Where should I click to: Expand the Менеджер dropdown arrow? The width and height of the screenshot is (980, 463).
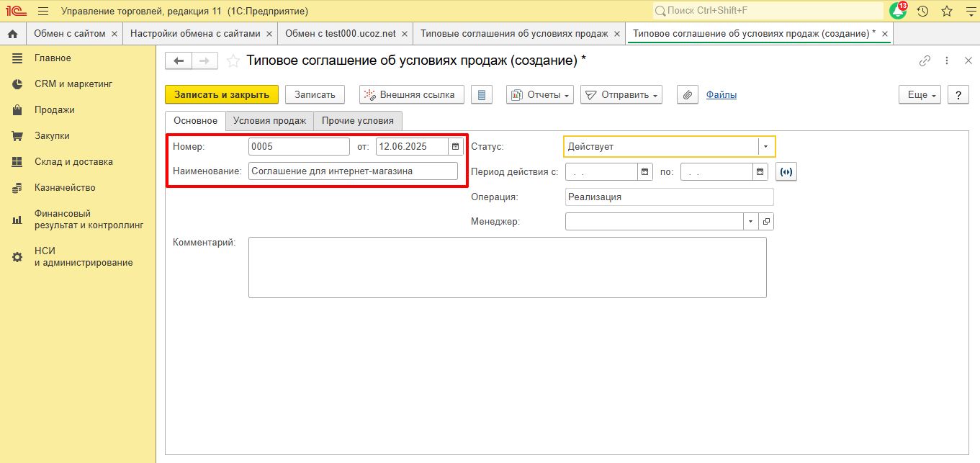(750, 222)
